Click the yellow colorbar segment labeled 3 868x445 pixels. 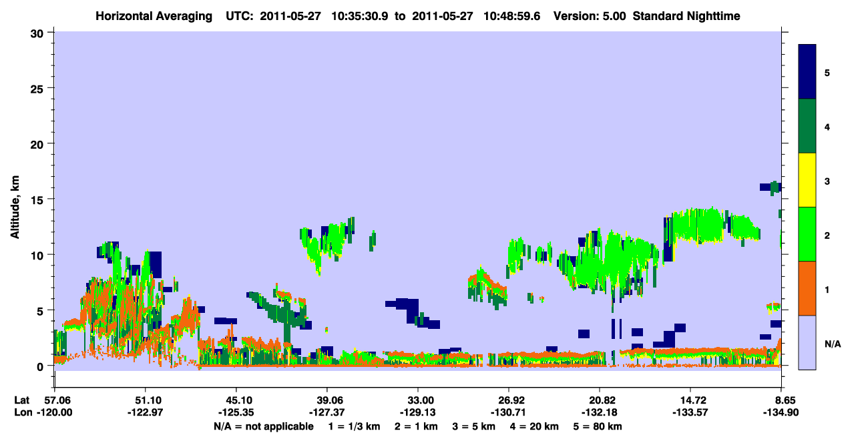coord(807,180)
